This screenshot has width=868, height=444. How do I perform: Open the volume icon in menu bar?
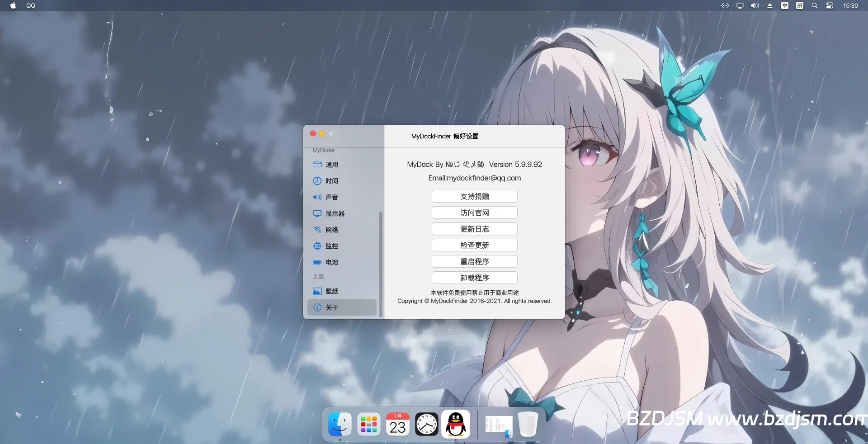755,5
